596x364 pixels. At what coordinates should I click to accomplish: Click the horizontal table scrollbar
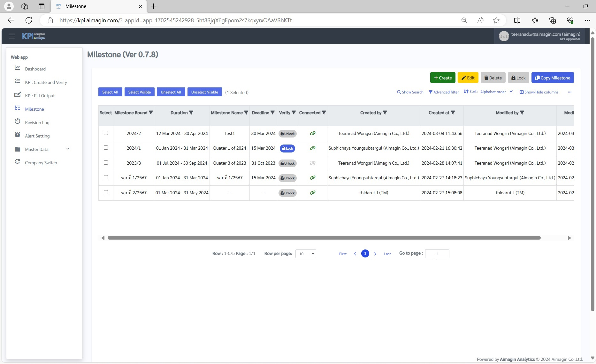(x=324, y=238)
